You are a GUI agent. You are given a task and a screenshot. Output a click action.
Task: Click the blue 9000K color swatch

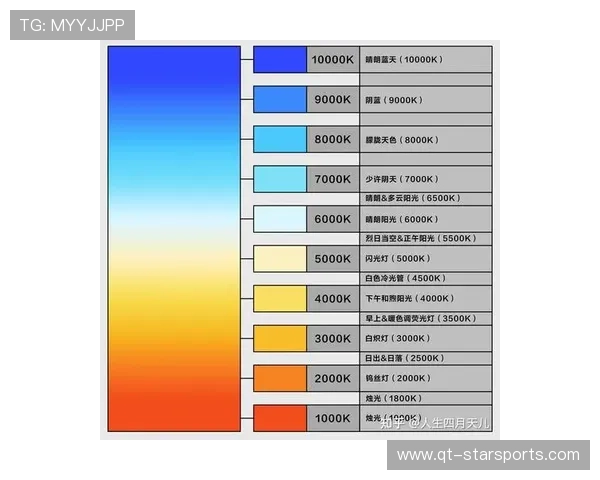click(280, 100)
